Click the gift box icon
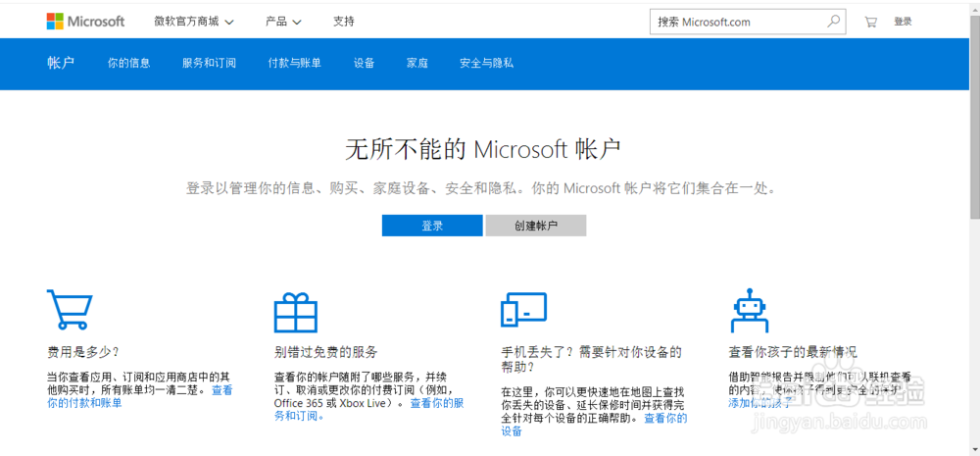This screenshot has width=980, height=456. click(x=296, y=312)
